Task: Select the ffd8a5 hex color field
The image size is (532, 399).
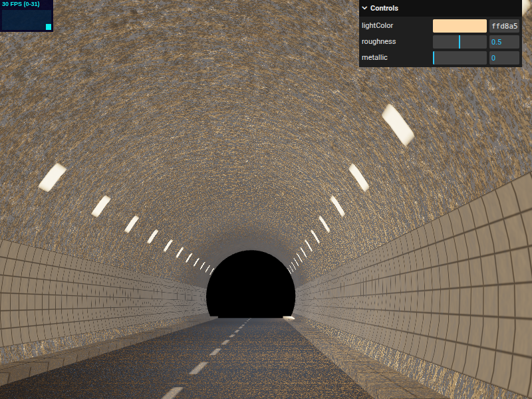Action: tap(504, 25)
